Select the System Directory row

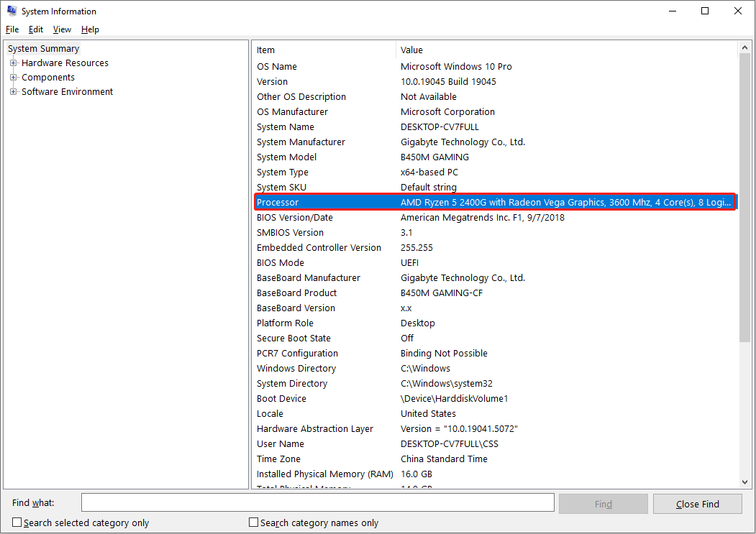coord(495,384)
